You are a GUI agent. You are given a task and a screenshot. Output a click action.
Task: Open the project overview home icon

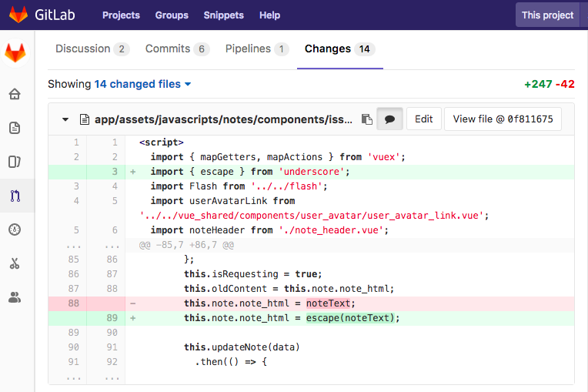coord(15,95)
